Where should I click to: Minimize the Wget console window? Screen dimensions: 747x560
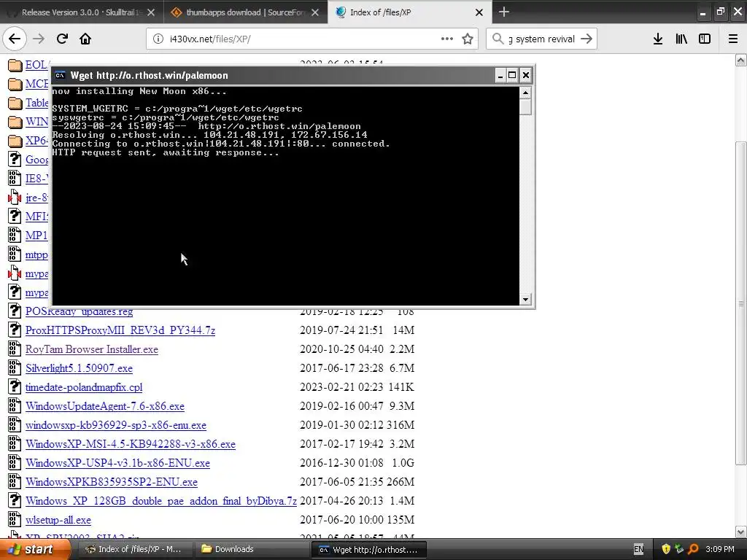click(500, 75)
